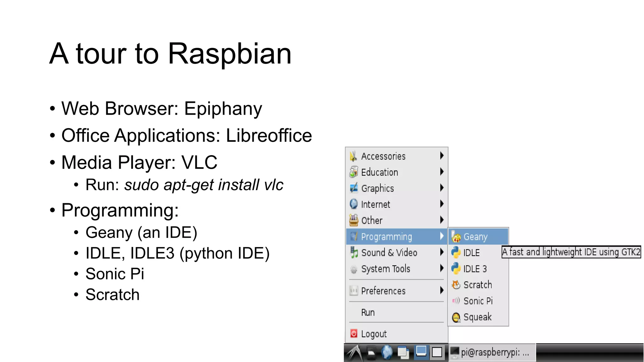Click the Logout entry
This screenshot has height=362, width=644.
pos(374,334)
